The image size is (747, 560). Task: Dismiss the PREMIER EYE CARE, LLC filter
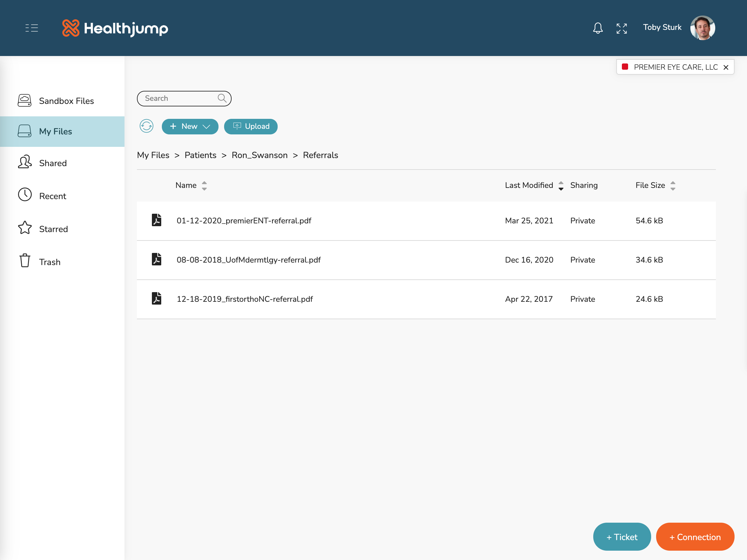tap(726, 67)
